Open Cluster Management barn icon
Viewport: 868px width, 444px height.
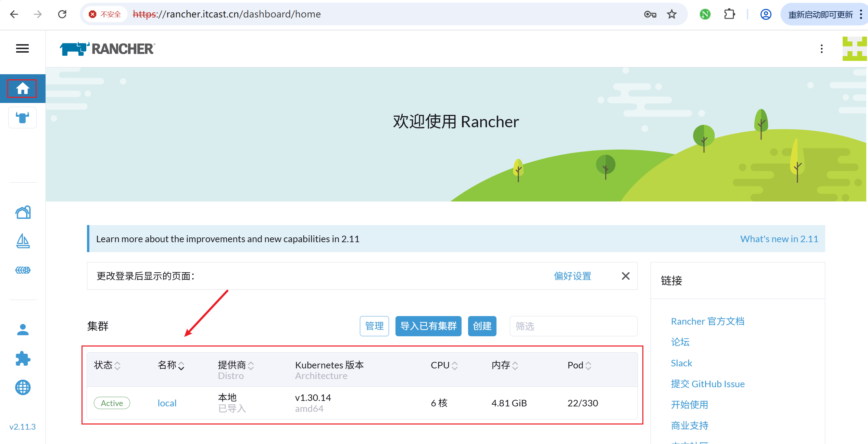click(x=23, y=212)
